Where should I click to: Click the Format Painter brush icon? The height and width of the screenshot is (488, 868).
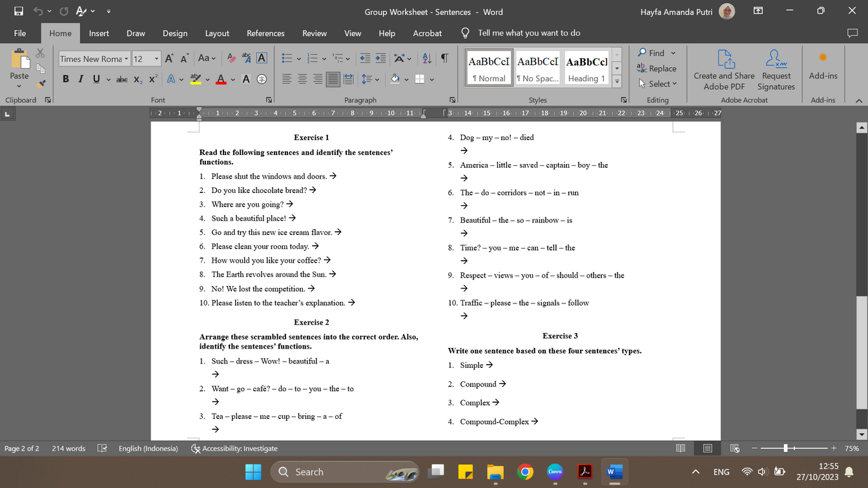41,84
